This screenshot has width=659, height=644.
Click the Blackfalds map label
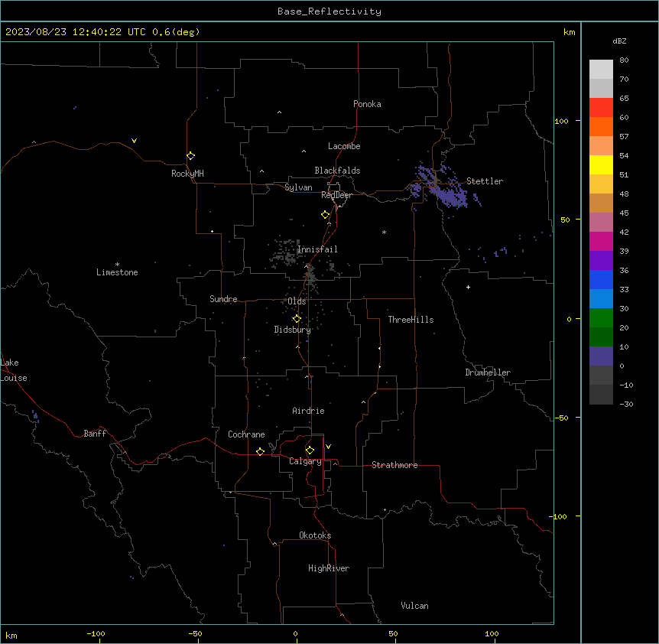tap(337, 171)
